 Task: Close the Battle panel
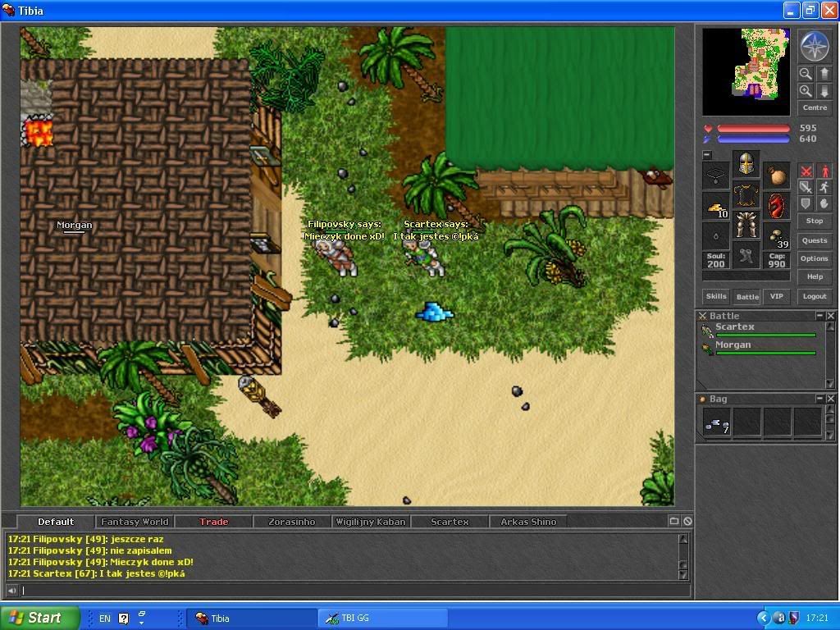click(830, 316)
